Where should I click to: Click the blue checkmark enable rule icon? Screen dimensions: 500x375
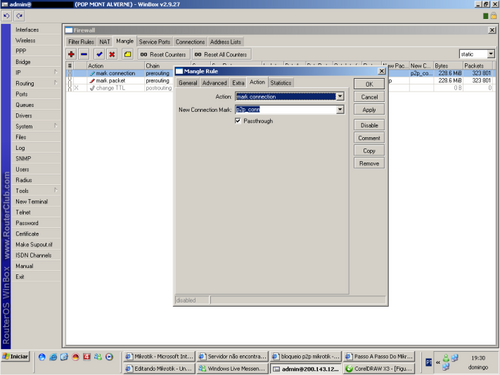click(99, 54)
